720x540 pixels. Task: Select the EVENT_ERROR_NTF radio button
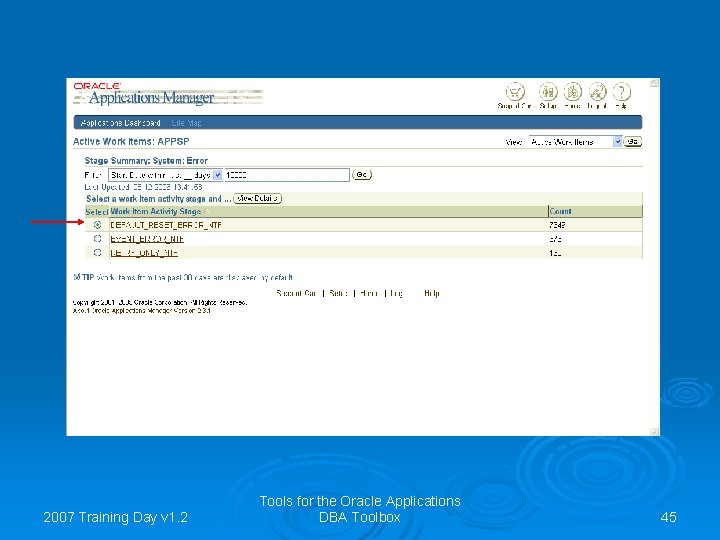coord(97,239)
